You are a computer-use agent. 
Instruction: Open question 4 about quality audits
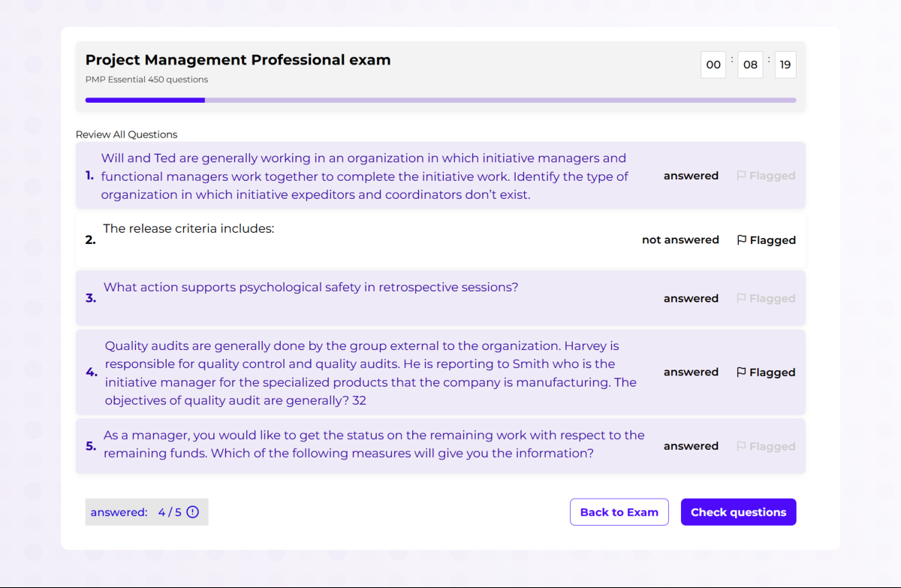(x=371, y=373)
